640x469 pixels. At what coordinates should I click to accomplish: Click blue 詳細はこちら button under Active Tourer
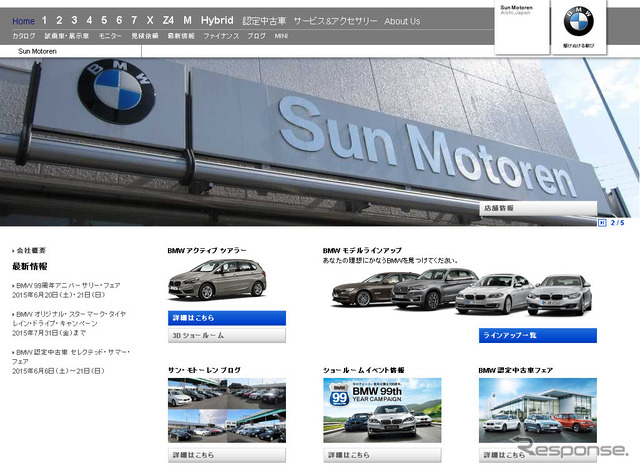point(227,318)
